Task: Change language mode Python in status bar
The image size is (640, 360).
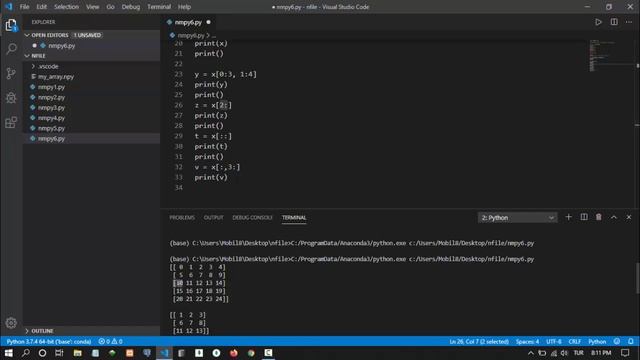Action: pyautogui.click(x=597, y=341)
